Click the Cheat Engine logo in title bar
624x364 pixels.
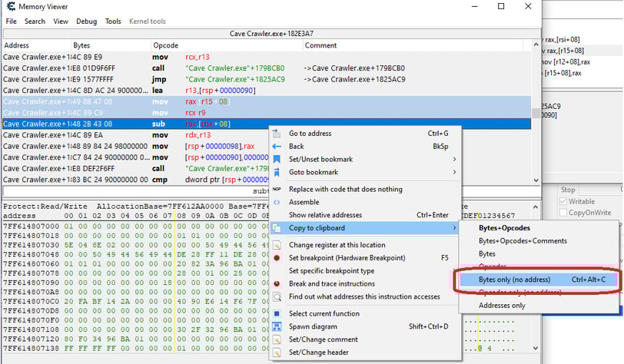pyautogui.click(x=11, y=6)
